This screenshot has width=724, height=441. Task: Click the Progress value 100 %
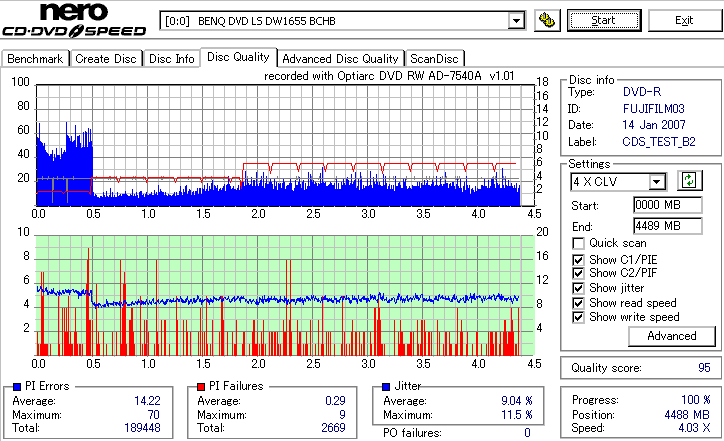pos(696,400)
